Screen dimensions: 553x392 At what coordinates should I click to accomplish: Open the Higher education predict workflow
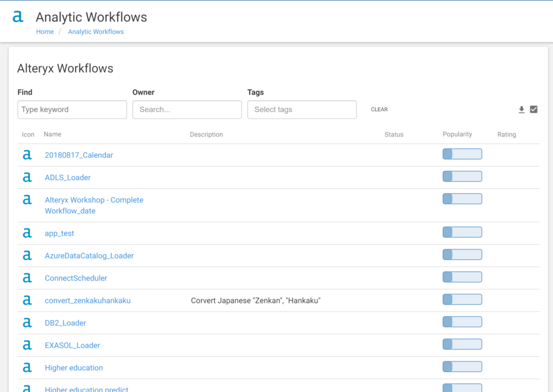point(86,389)
